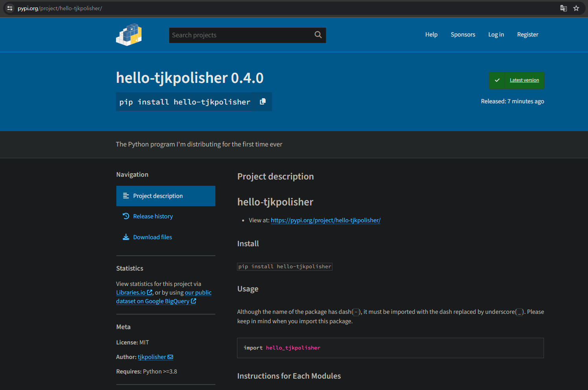Viewport: 588px width, 390px height.
Task: Click the email icon next to tjkpolisher
Action: (170, 357)
